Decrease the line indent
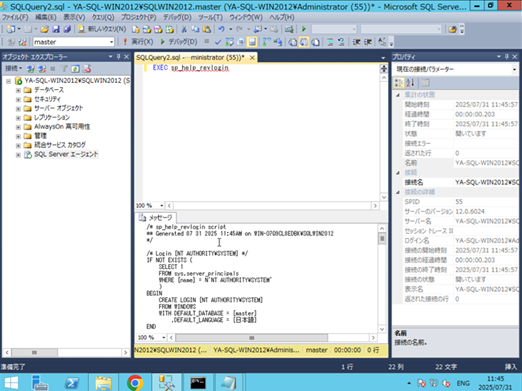The image size is (522, 391). tap(356, 42)
